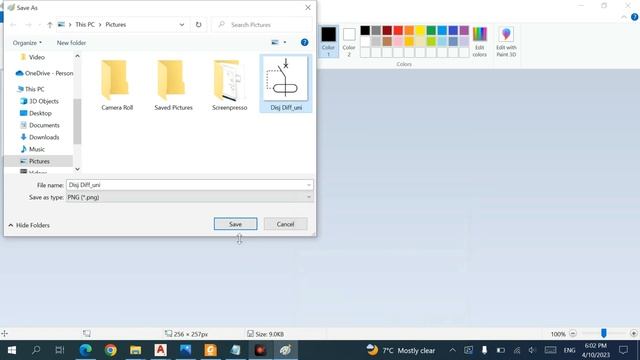Click the navigation pane scroll down arrow
The image size is (640, 360).
[77, 169]
